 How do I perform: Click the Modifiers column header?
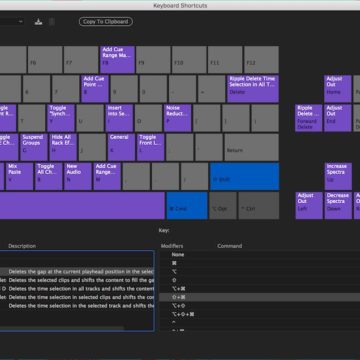(172, 246)
